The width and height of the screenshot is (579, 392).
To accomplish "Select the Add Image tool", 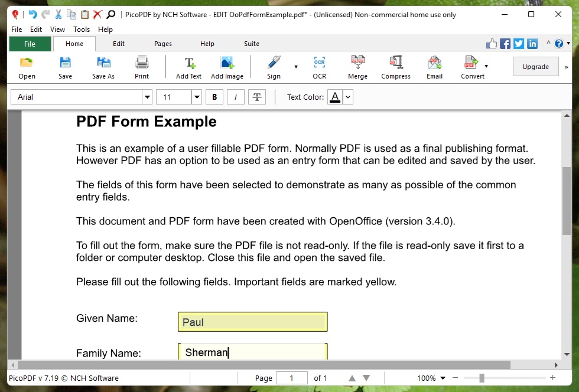I will [227, 67].
